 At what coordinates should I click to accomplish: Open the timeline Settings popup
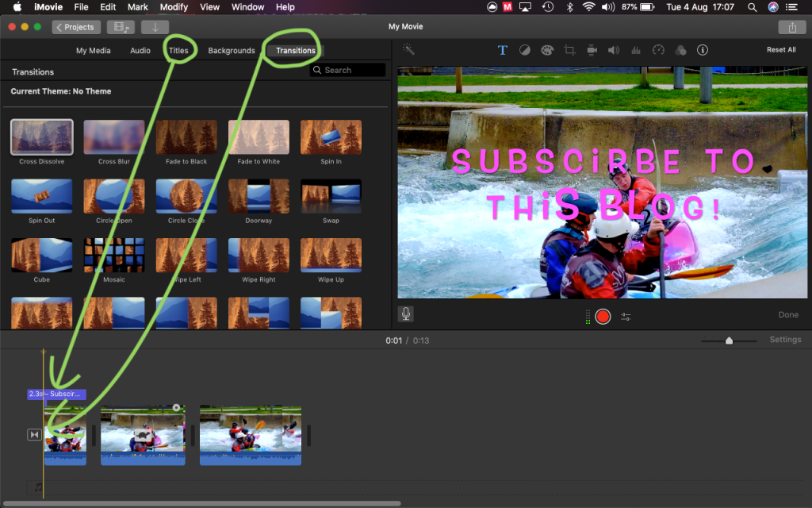click(785, 340)
